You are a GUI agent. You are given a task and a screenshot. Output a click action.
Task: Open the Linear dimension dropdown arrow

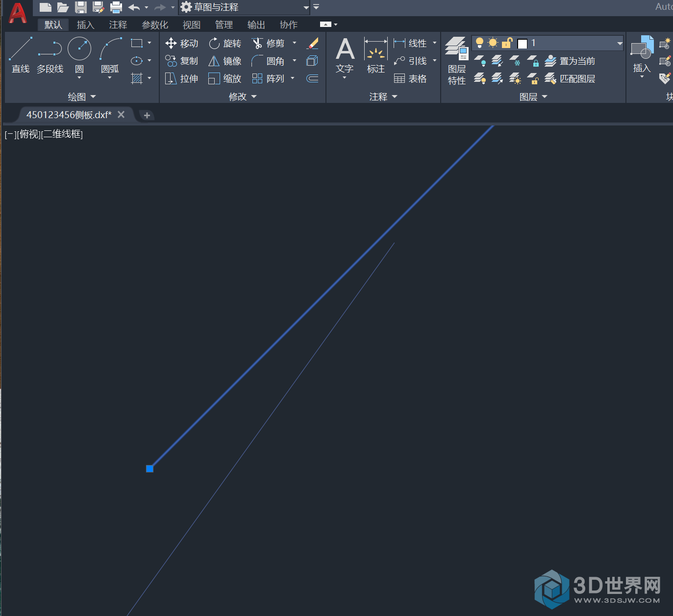(x=435, y=43)
